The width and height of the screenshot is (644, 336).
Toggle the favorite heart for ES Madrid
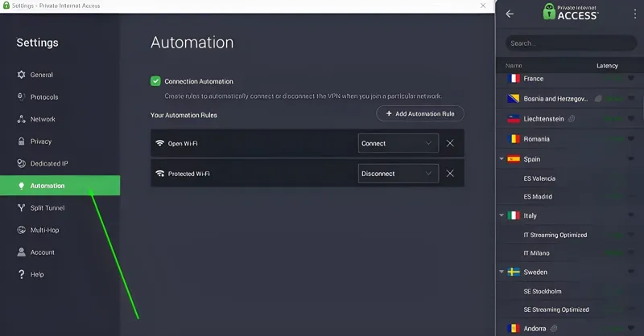point(630,197)
